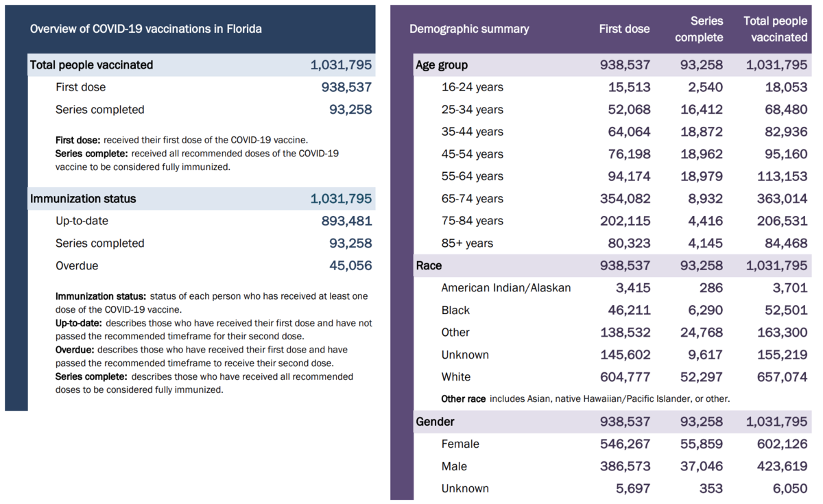Click the Overview of COVID-19 vaccinations in Florida title
This screenshot has height=504, width=823.
pyautogui.click(x=145, y=29)
